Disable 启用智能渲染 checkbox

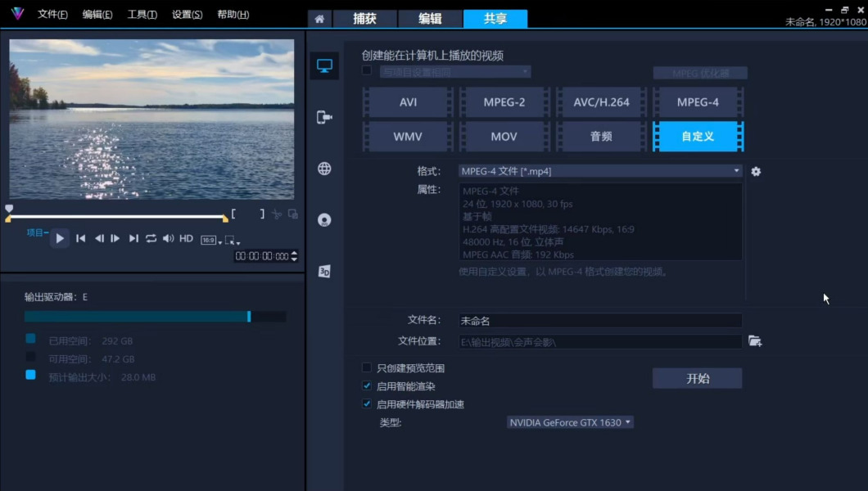coord(367,386)
